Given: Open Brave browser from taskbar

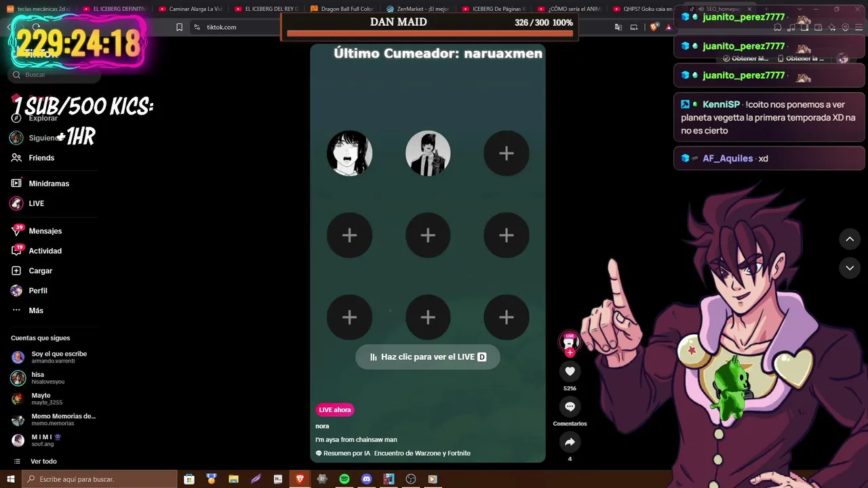Looking at the screenshot, I should coord(300,479).
